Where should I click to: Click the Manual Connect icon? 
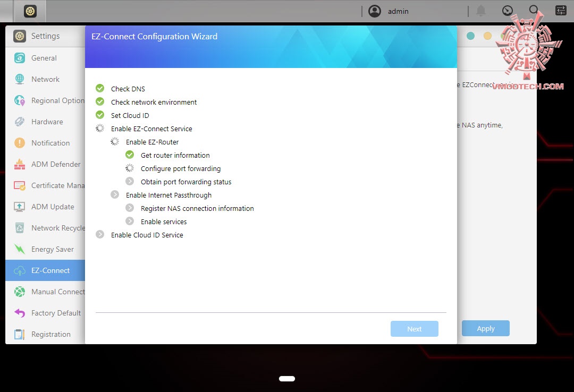pyautogui.click(x=20, y=292)
